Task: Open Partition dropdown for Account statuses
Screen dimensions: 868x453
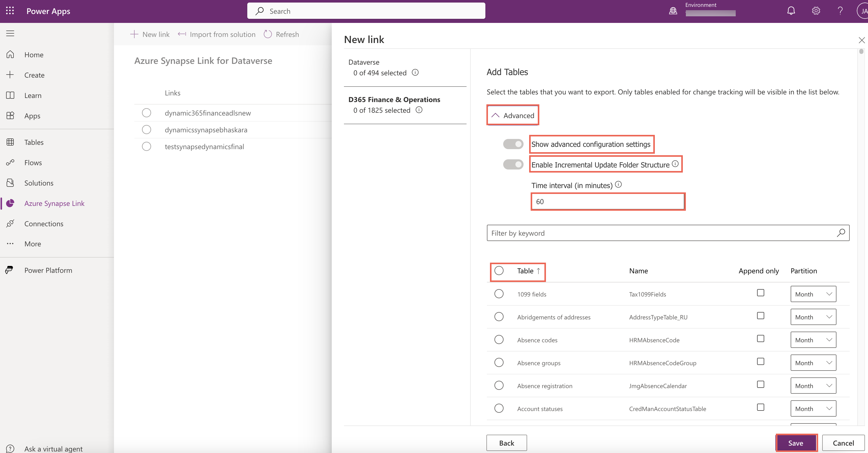Action: click(x=813, y=408)
